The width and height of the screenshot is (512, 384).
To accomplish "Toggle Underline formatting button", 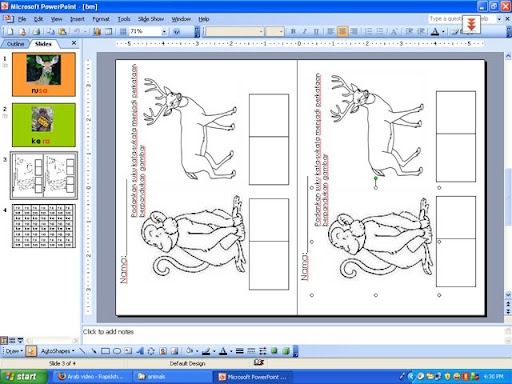I will click(x=316, y=31).
